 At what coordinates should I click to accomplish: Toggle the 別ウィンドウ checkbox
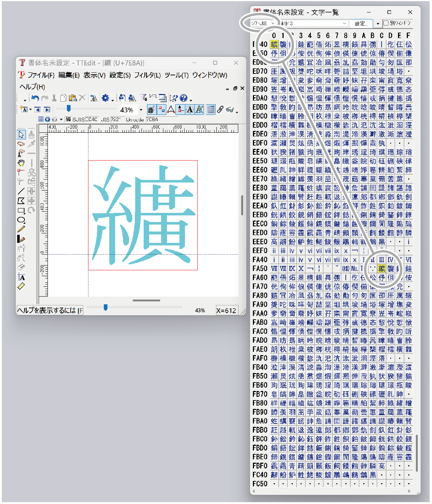tap(386, 23)
